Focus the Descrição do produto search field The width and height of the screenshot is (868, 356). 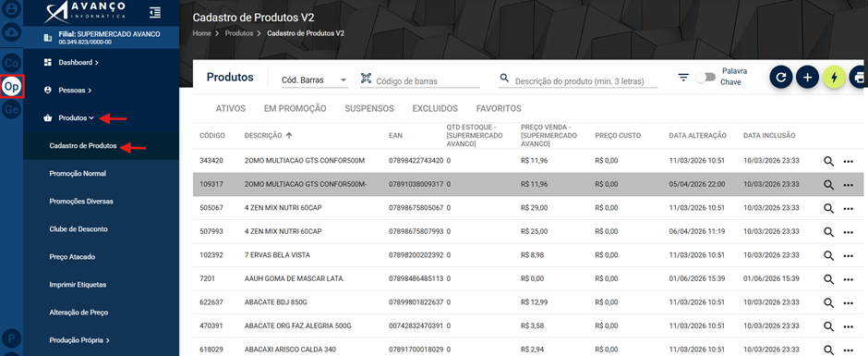click(x=585, y=81)
